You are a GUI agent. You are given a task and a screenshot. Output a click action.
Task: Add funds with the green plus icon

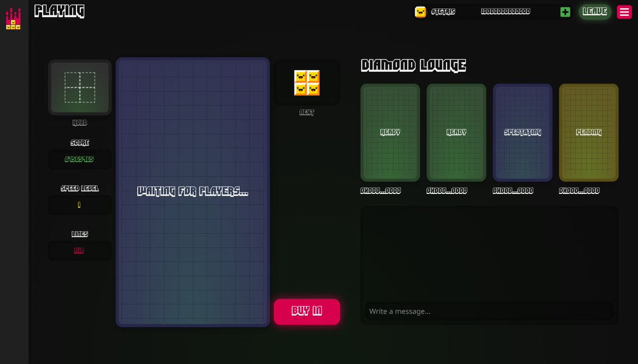pyautogui.click(x=565, y=12)
